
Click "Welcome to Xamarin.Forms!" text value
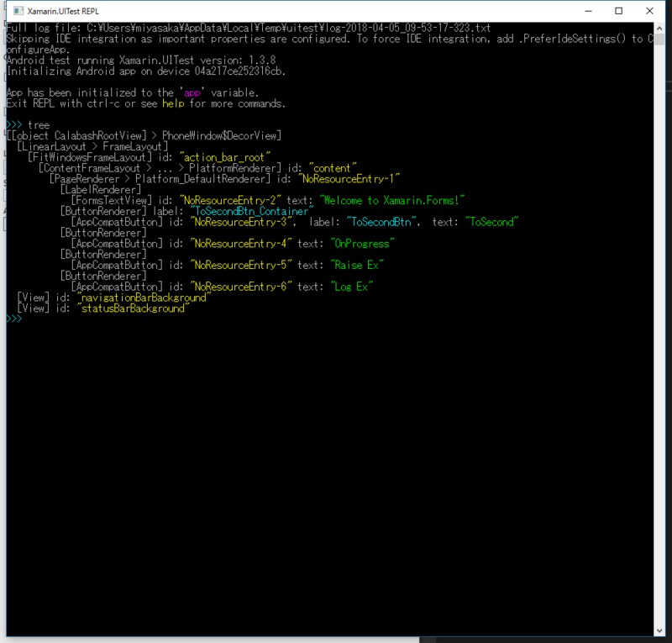click(392, 200)
